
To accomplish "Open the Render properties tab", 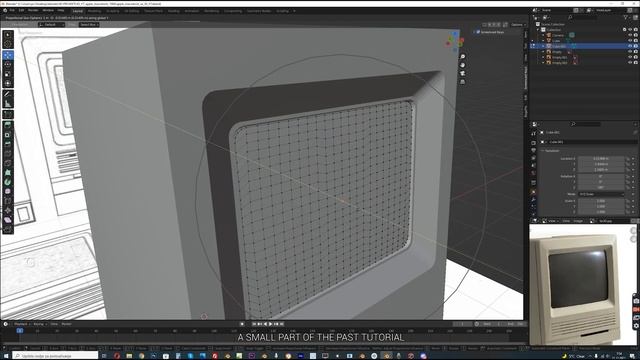I will coord(533,143).
